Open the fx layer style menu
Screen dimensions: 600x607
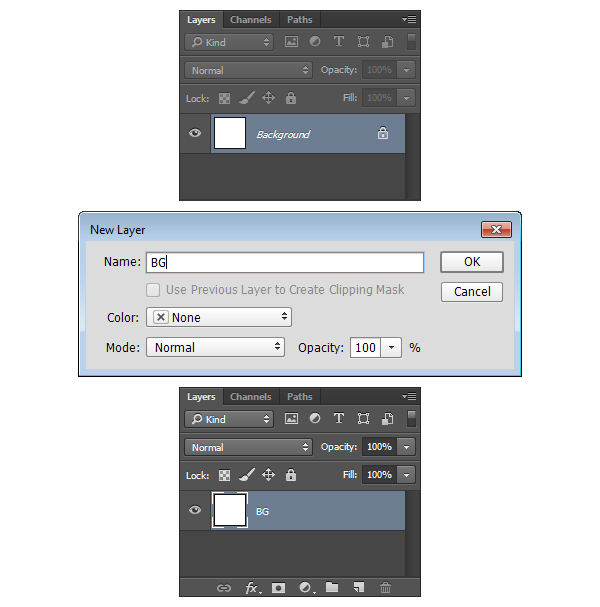(x=252, y=588)
